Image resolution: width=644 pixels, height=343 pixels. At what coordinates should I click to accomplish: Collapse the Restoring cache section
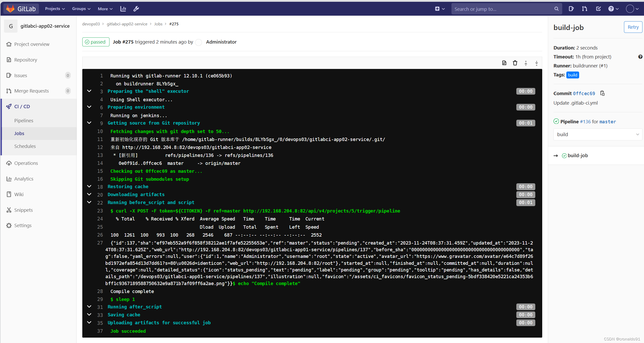click(x=89, y=186)
